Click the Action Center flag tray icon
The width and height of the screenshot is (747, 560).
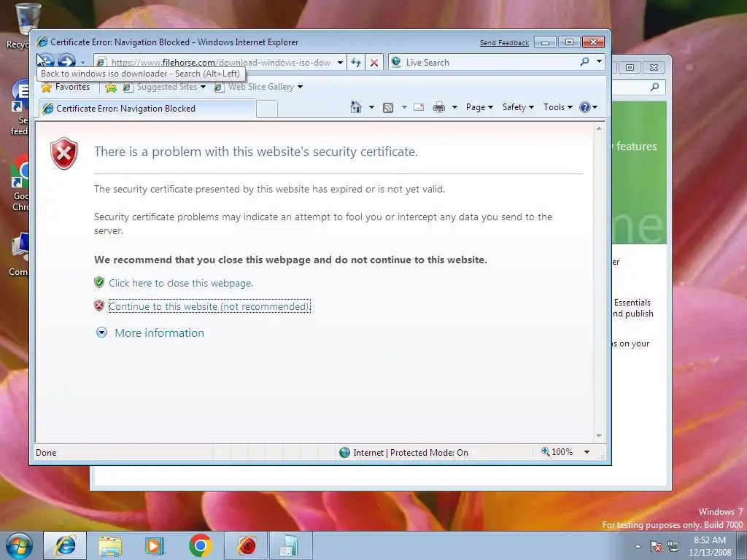tap(656, 546)
